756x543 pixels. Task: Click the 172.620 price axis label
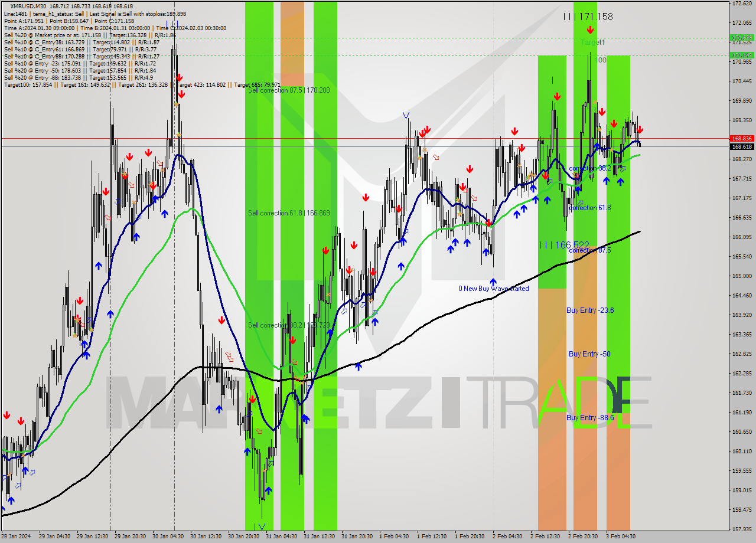[742, 4]
